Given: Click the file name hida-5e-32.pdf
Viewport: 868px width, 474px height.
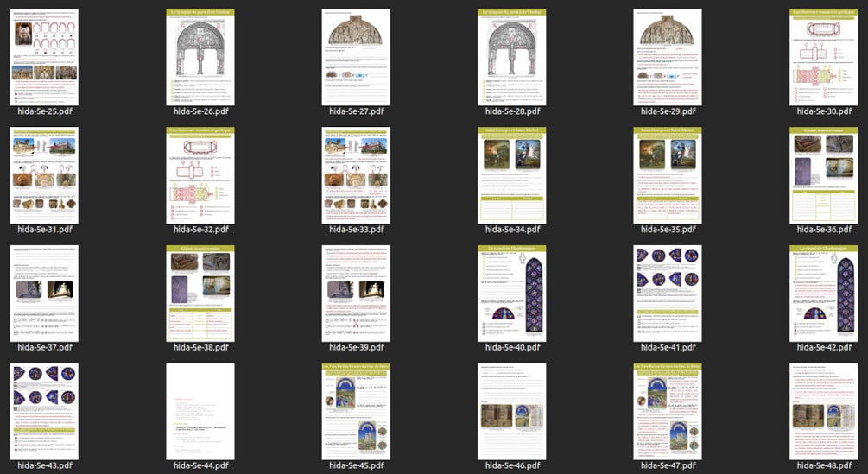Looking at the screenshot, I should tap(201, 230).
